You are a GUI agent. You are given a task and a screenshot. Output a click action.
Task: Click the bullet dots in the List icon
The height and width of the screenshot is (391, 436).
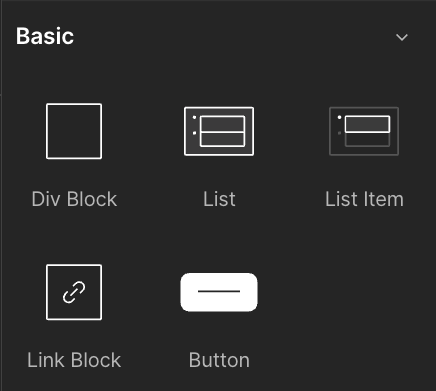(x=194, y=125)
